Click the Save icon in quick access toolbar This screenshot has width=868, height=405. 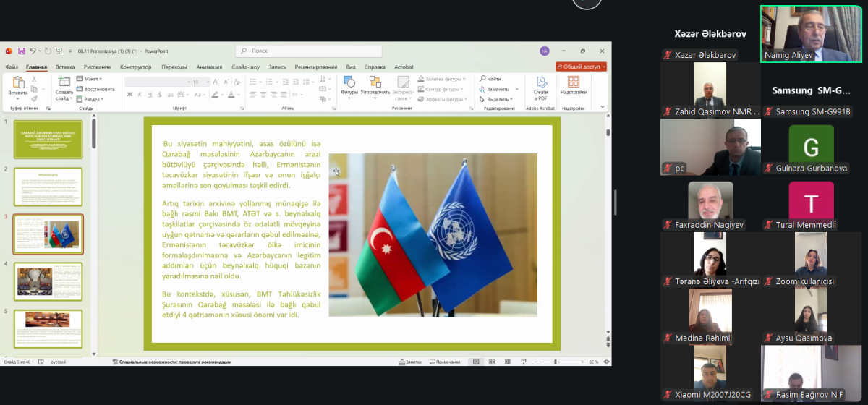[22, 51]
